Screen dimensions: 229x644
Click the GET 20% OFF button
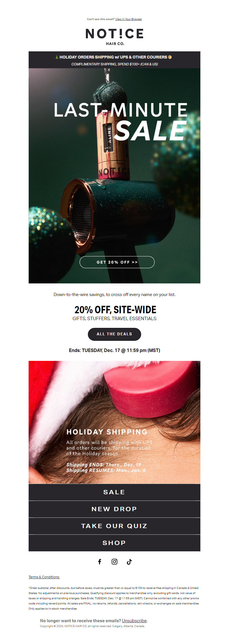117,262
